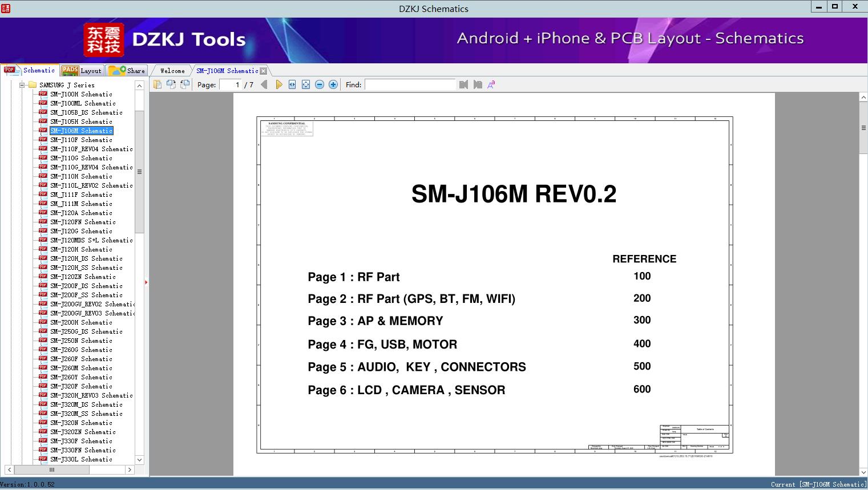
Task: Click the DZKJ red logo in the banner
Action: (x=103, y=39)
